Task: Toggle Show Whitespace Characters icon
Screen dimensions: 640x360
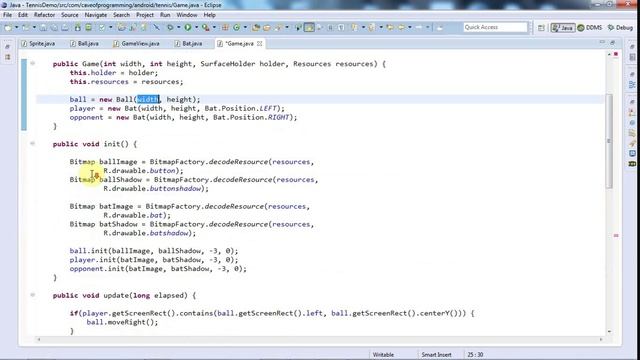Action: point(341,28)
